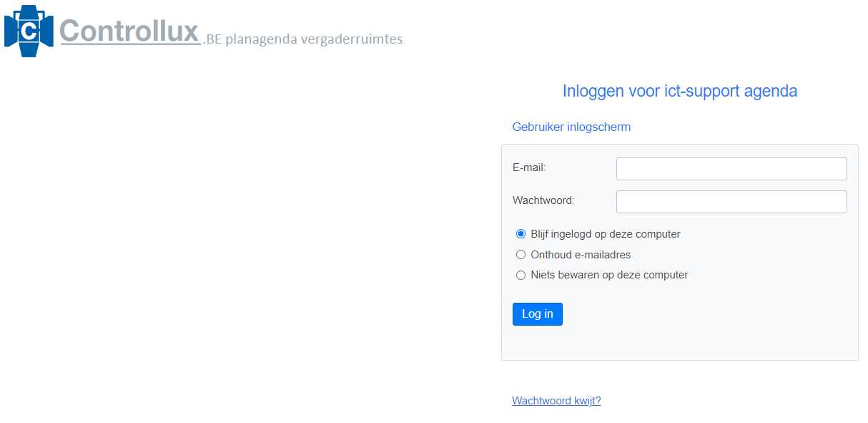The height and width of the screenshot is (423, 868).
Task: Click the 'Onthoud e-mailadres' label text
Action: coord(581,255)
